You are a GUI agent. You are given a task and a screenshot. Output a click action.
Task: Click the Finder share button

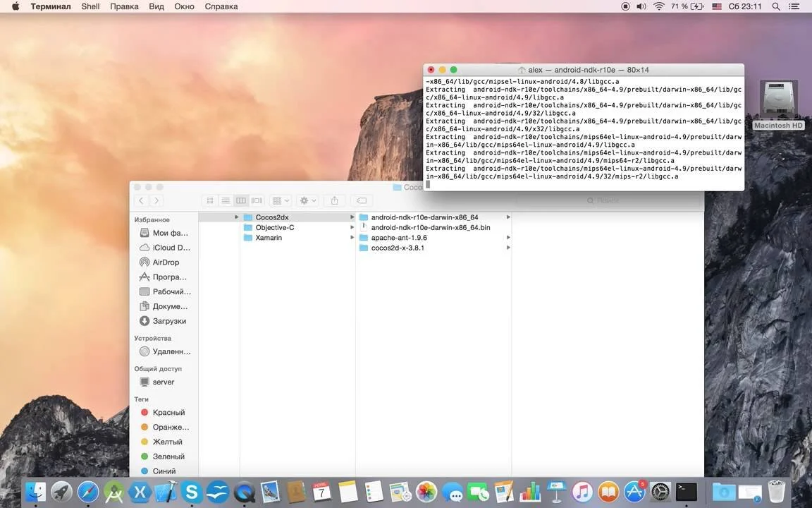(335, 200)
